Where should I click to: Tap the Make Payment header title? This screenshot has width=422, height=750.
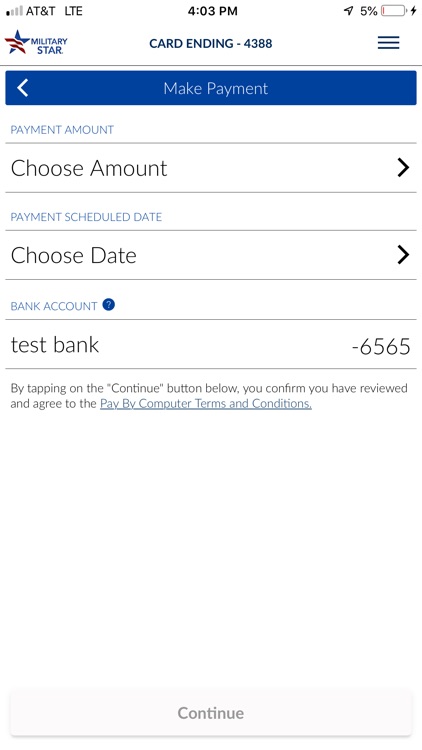(215, 88)
